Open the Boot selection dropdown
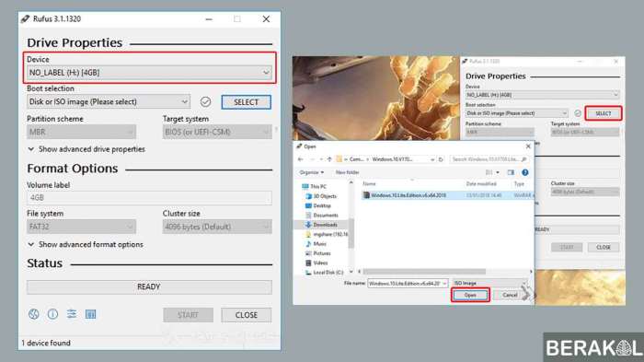 point(109,101)
